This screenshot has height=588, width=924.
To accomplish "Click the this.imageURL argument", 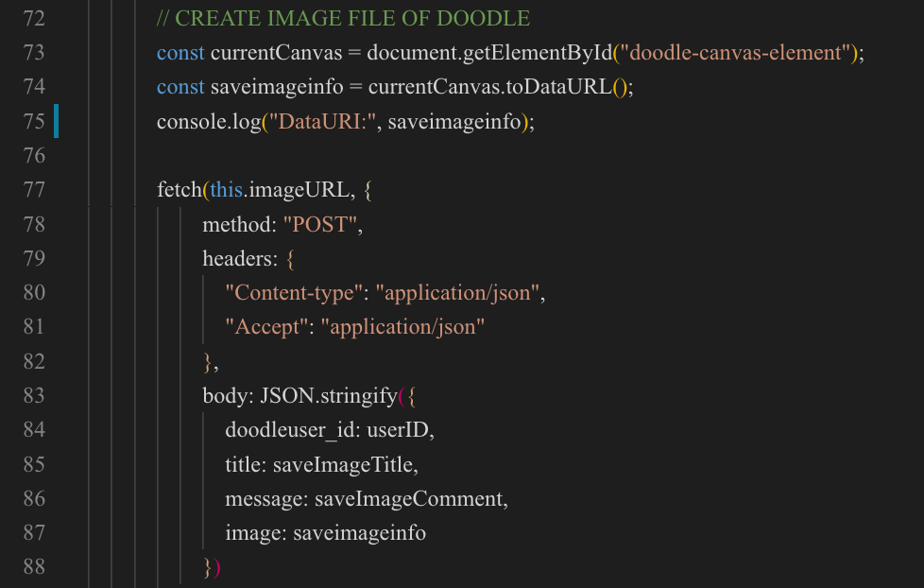I will [280, 190].
